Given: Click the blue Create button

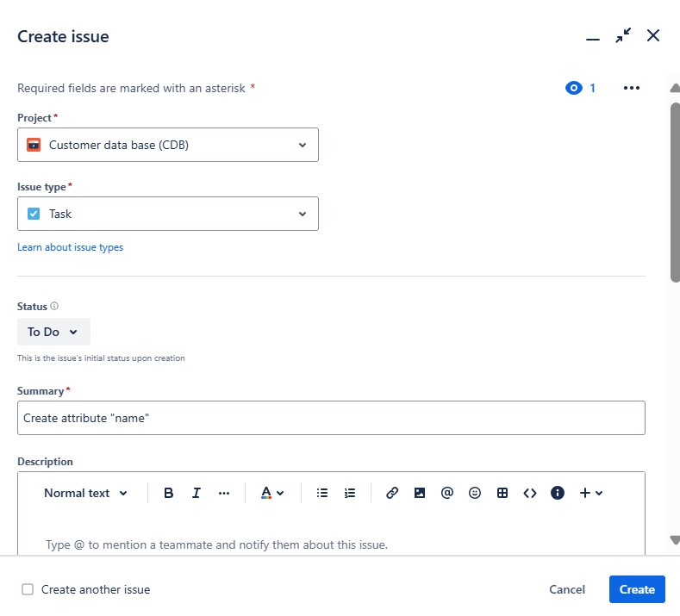Looking at the screenshot, I should (637, 589).
